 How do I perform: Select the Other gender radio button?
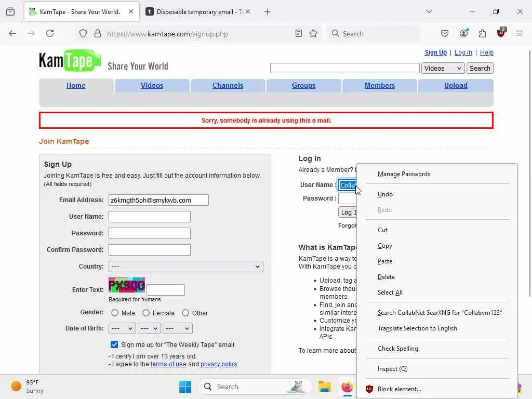pyautogui.click(x=185, y=313)
